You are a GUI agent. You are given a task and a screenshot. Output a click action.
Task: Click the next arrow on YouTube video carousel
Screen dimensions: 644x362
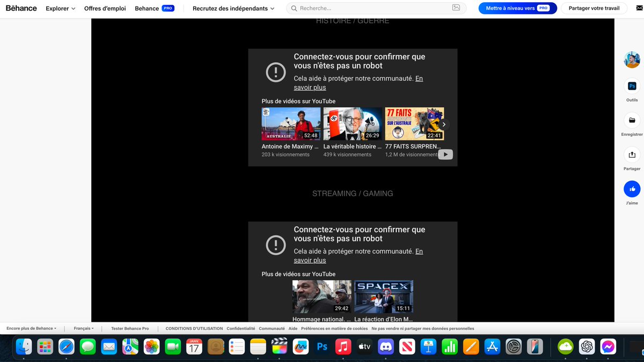click(443, 124)
